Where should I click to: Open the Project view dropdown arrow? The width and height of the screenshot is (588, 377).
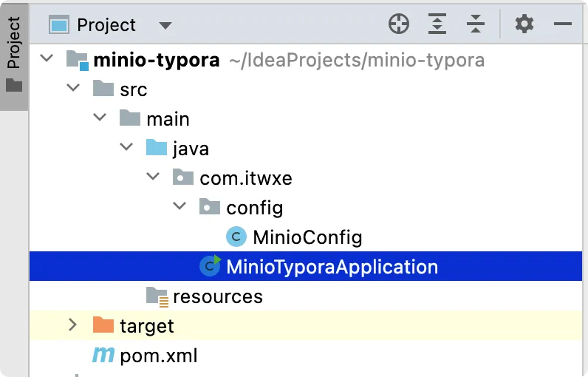click(165, 26)
